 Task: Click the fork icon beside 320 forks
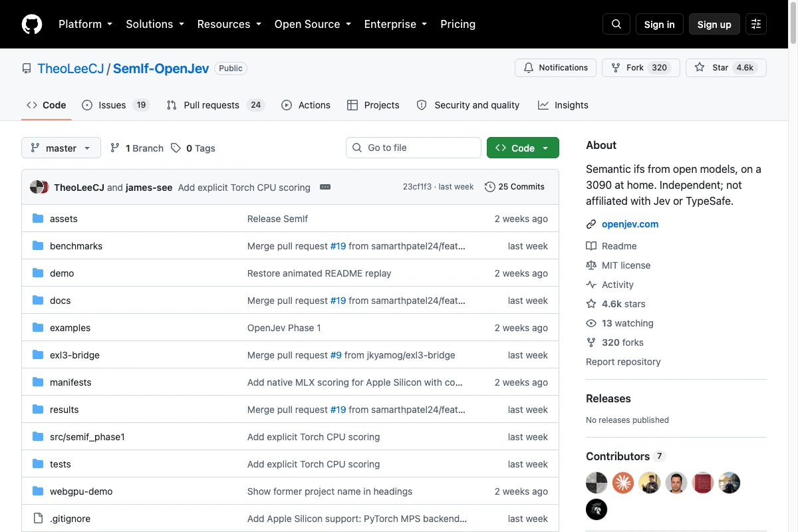[591, 342]
